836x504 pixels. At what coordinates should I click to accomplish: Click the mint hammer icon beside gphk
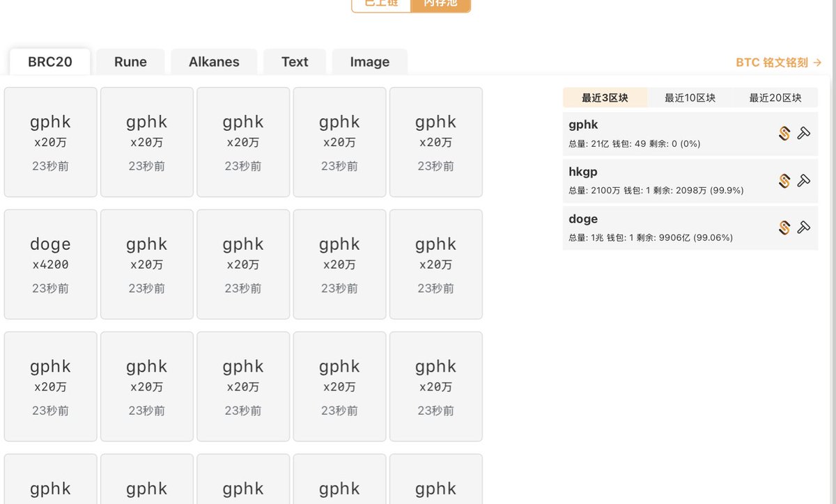(x=805, y=134)
